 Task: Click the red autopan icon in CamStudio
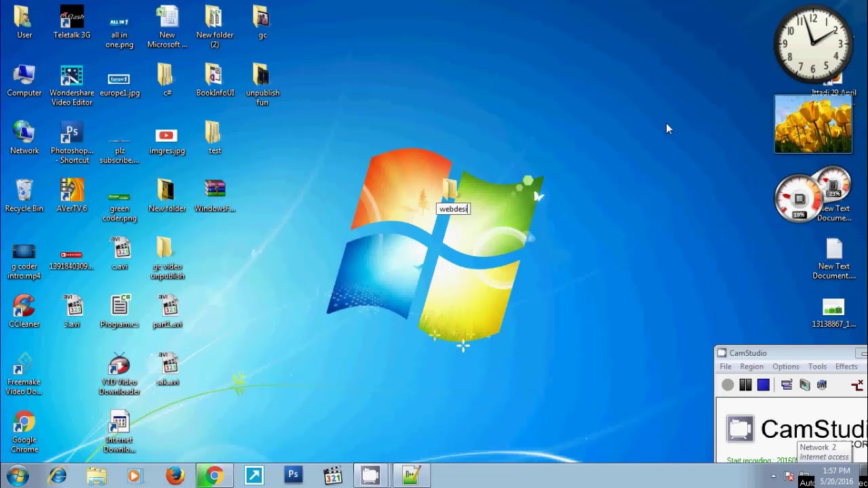click(856, 385)
